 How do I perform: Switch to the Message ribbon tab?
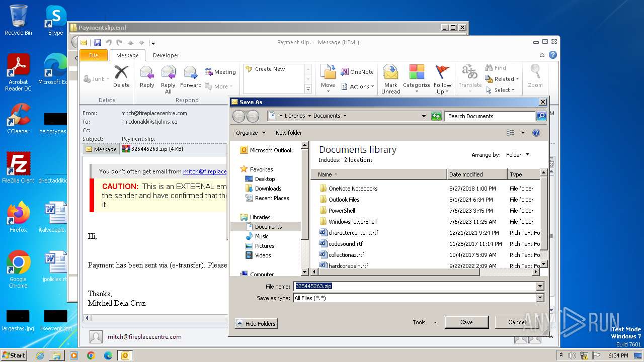(x=127, y=55)
